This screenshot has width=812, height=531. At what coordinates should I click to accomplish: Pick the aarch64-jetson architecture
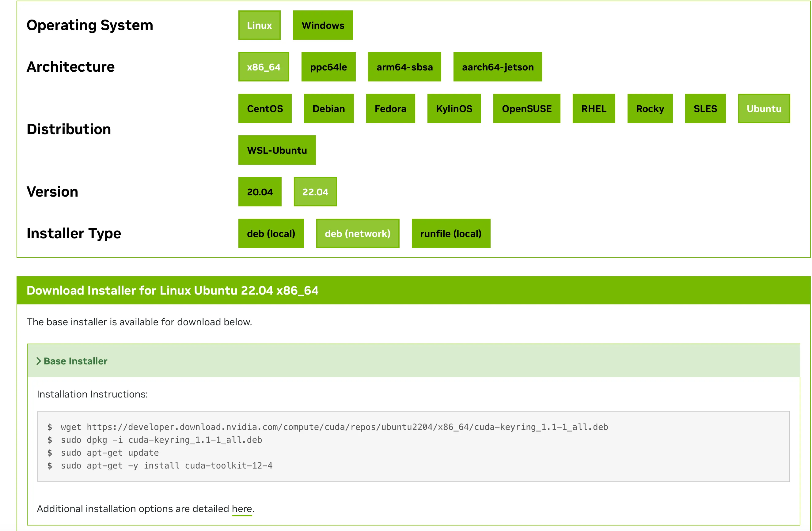[497, 67]
